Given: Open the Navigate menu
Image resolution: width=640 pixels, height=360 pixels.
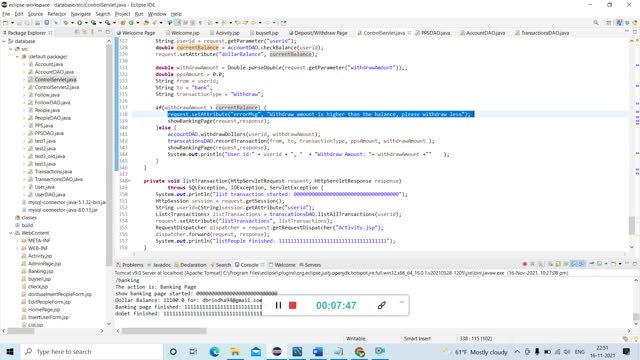Looking at the screenshot, I should tap(81, 14).
